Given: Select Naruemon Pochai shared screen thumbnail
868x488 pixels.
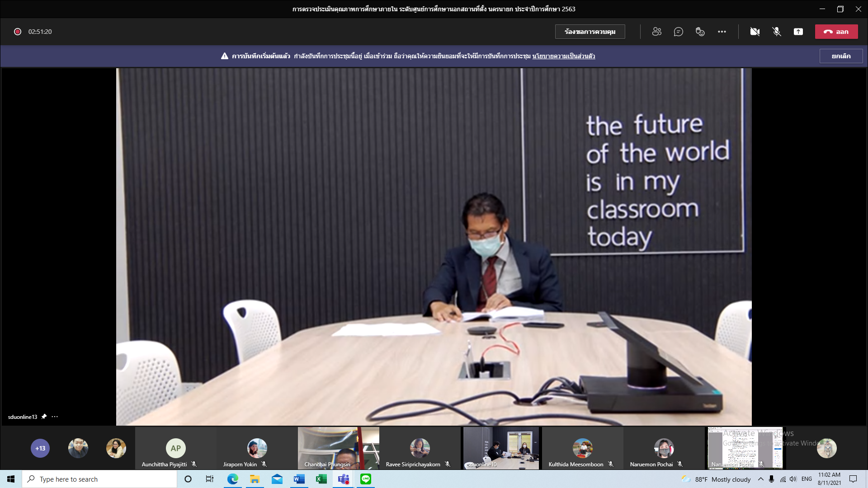Looking at the screenshot, I should click(x=745, y=448).
